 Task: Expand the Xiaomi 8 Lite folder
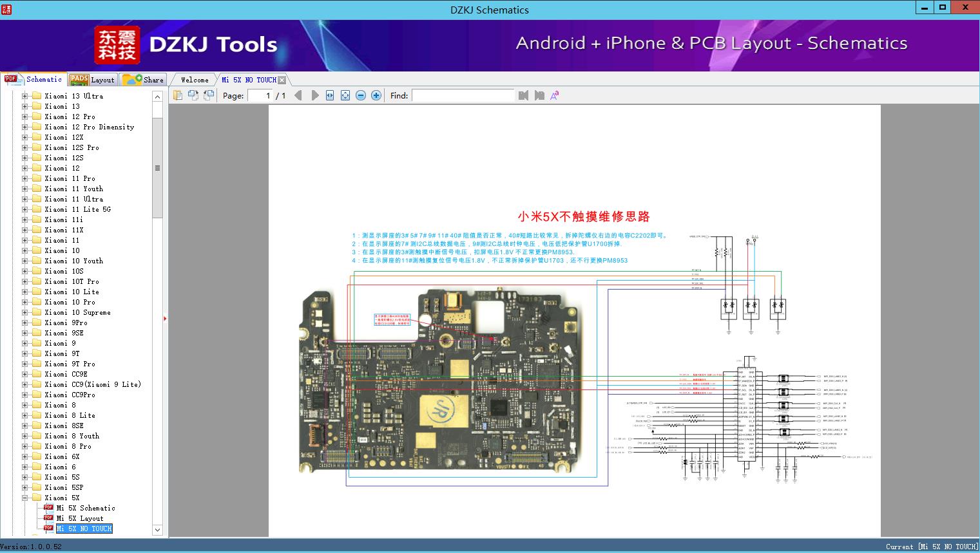coord(24,415)
